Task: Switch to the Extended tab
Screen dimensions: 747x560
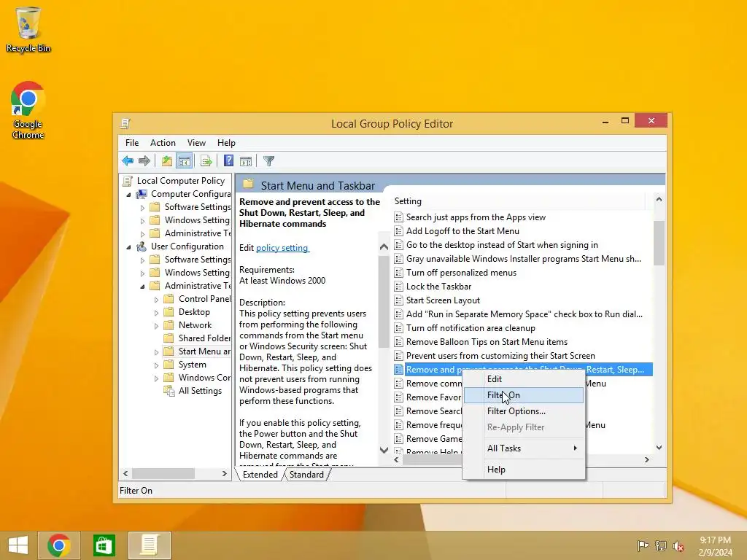Action: pyautogui.click(x=260, y=475)
